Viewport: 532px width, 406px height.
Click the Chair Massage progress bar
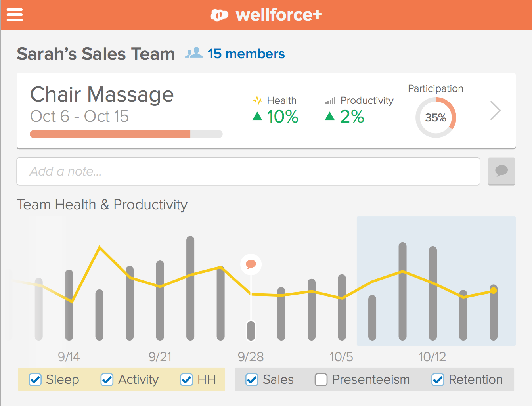pos(126,134)
